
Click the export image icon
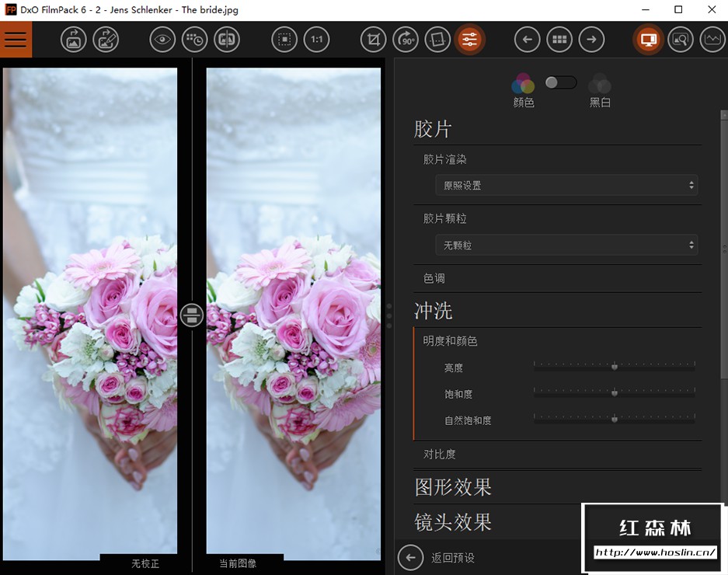(73, 39)
